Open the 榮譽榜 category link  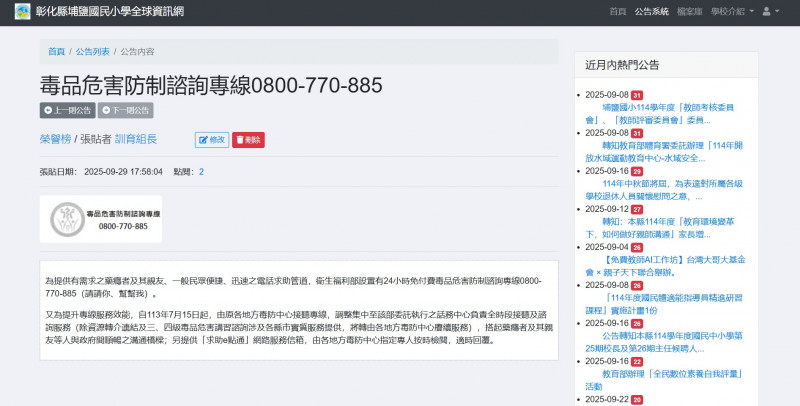56,140
